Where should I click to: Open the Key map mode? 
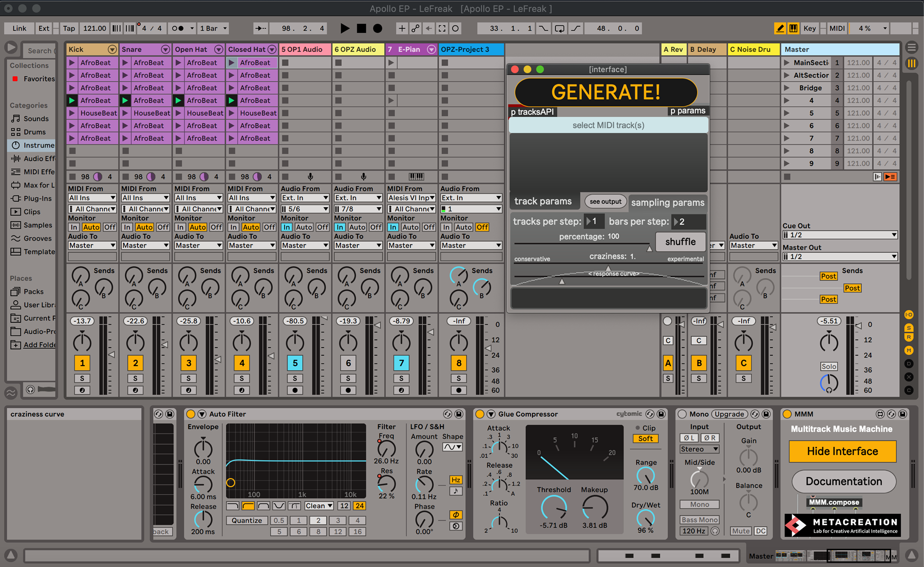click(x=809, y=28)
